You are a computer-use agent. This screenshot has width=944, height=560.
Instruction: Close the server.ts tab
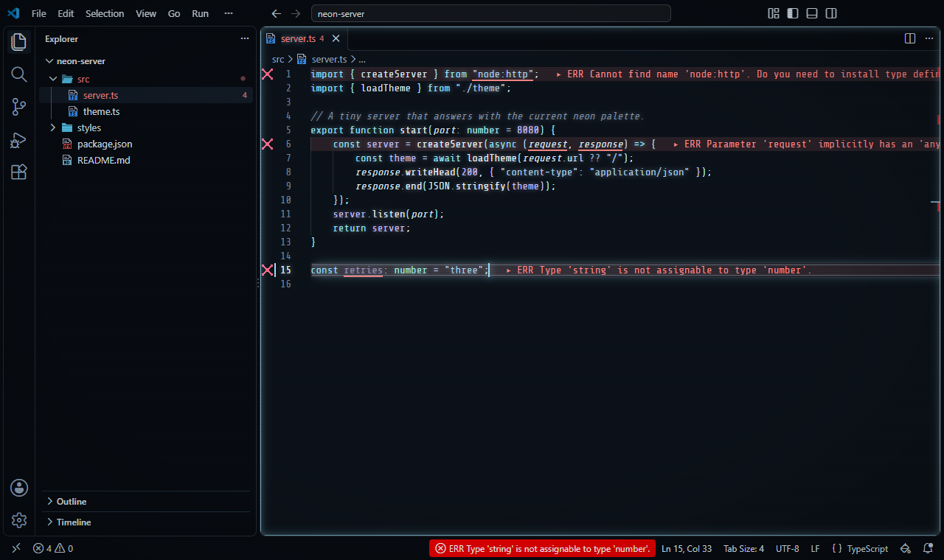click(x=336, y=38)
